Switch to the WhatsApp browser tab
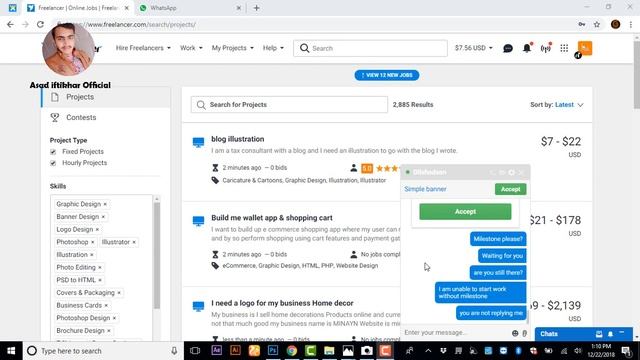 tap(190, 8)
